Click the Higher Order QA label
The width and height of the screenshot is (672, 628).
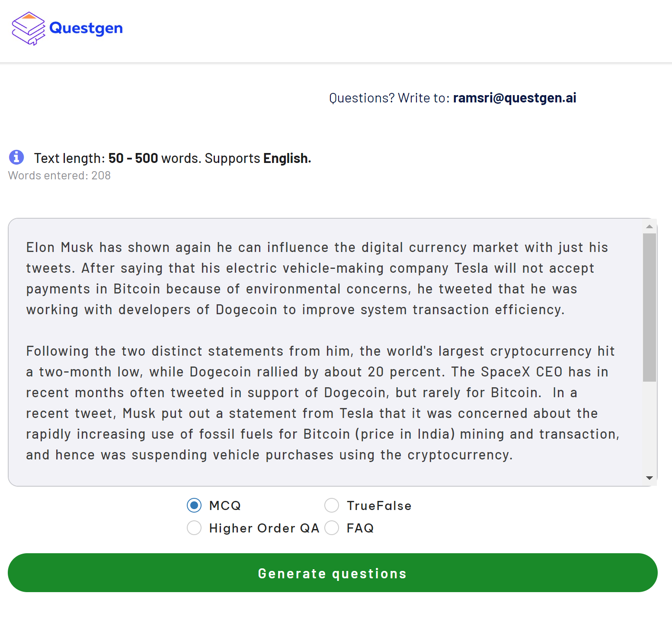pos(264,528)
